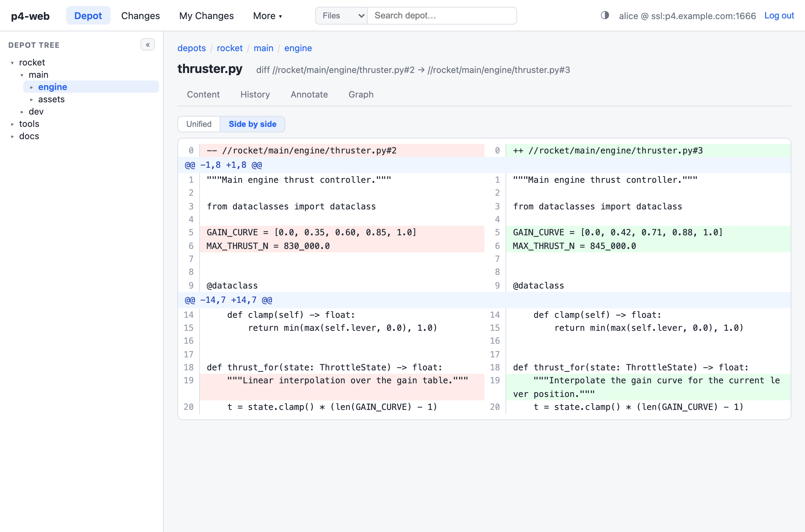Expand the tools depot arrow
This screenshot has width=805, height=532.
click(12, 124)
